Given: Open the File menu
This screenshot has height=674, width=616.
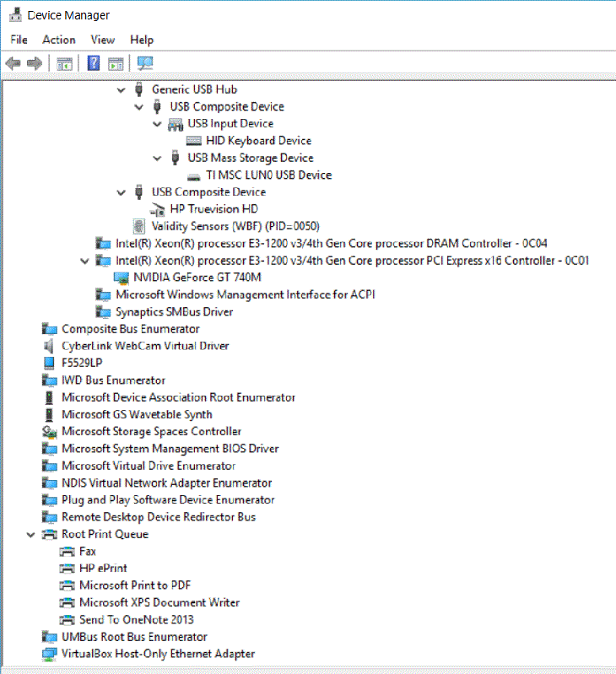Looking at the screenshot, I should click(x=19, y=40).
